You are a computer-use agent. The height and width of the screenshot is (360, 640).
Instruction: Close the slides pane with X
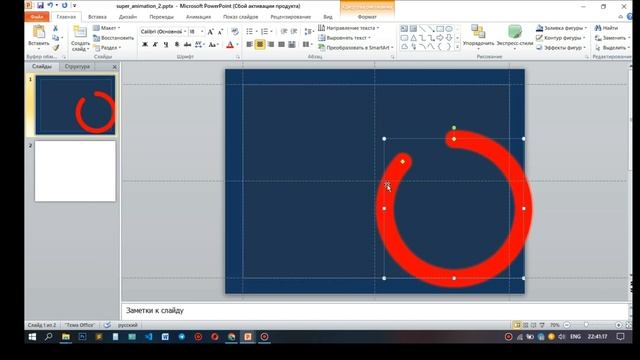point(115,67)
